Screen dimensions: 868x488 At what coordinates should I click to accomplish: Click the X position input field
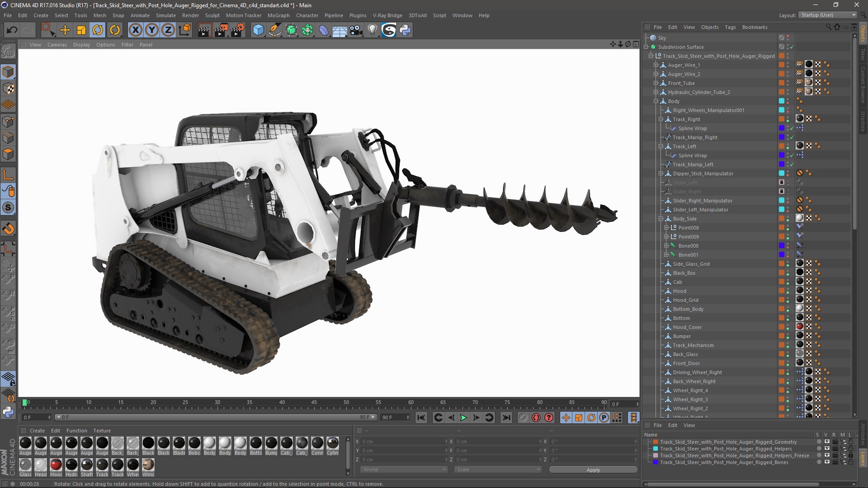pyautogui.click(x=403, y=442)
